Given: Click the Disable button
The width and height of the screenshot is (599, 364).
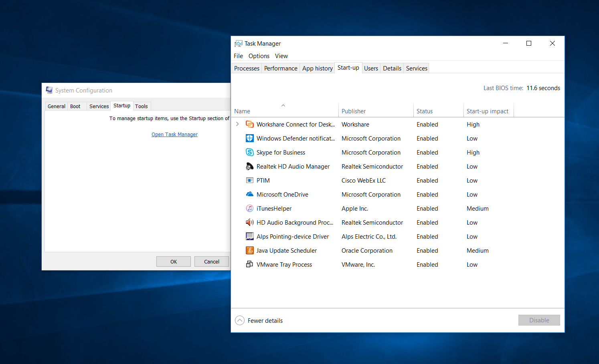Looking at the screenshot, I should pos(539,320).
